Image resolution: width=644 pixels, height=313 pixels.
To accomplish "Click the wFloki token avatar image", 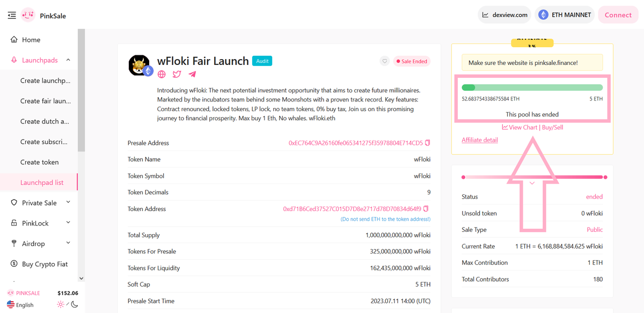I will (x=140, y=65).
